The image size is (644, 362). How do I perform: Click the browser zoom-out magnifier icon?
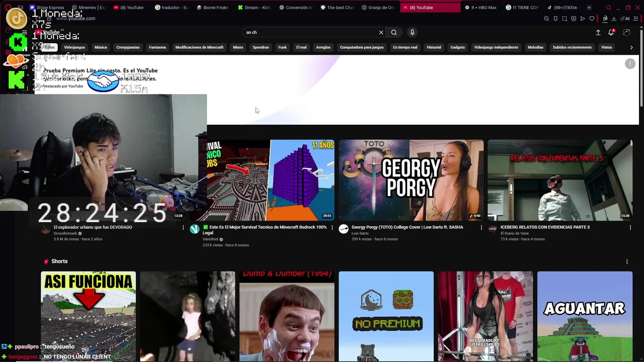546,19
